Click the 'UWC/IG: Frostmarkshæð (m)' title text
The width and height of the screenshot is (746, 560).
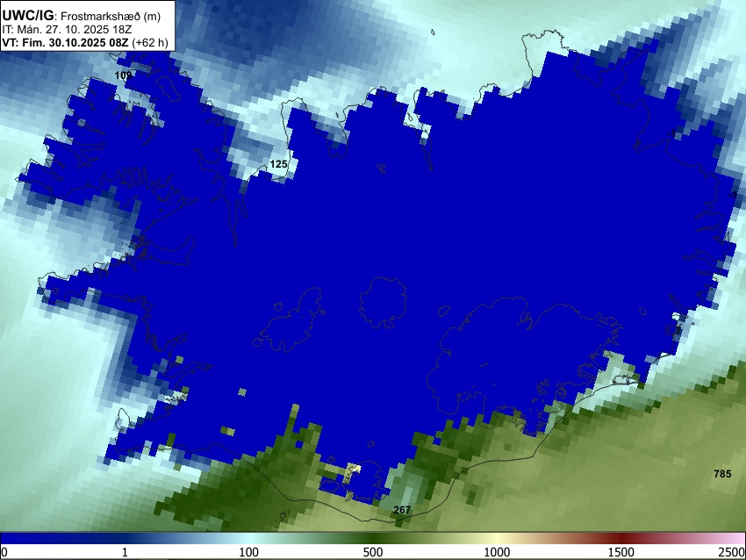pos(82,16)
